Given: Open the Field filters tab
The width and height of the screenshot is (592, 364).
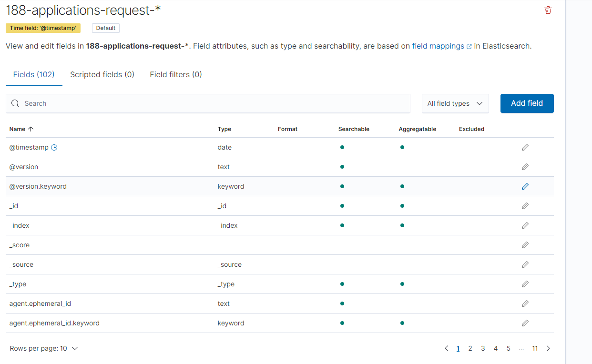Looking at the screenshot, I should point(175,75).
